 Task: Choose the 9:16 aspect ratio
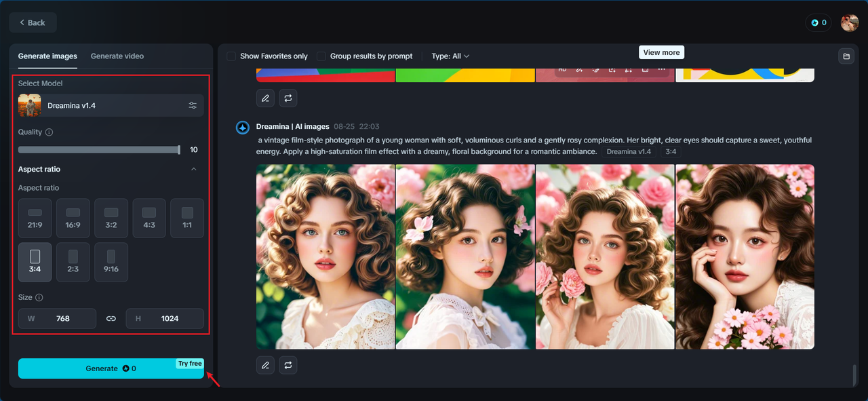pyautogui.click(x=111, y=262)
